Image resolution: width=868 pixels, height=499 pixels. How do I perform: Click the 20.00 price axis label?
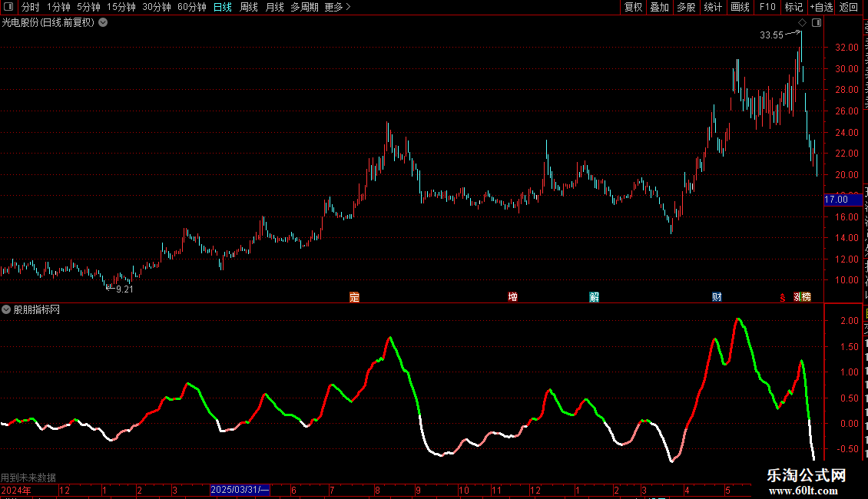pos(846,175)
